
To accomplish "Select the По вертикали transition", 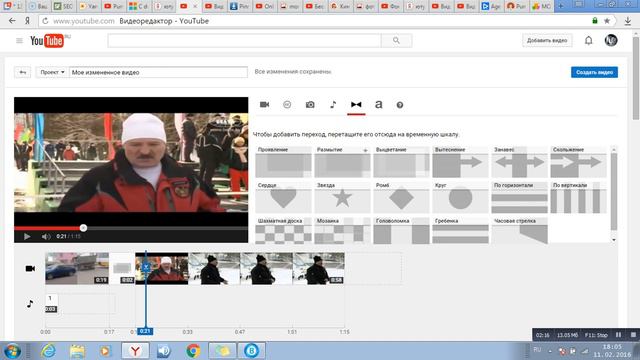I will tap(578, 198).
